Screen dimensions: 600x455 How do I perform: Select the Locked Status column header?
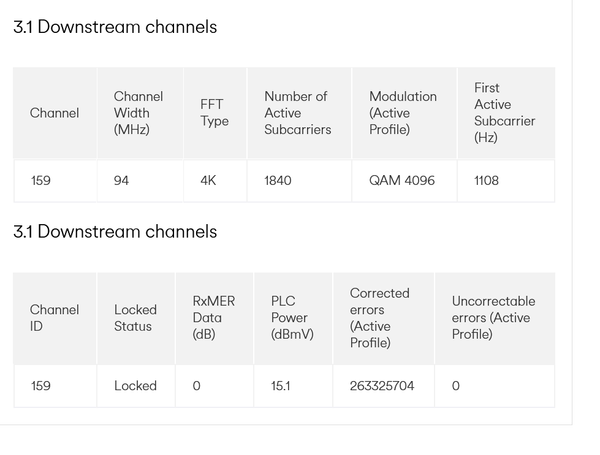coord(135,318)
